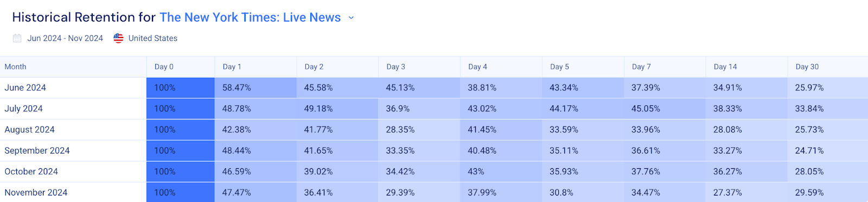This screenshot has height=202, width=868.
Task: Click the 29.59% November Day 30 cell
Action: (828, 192)
